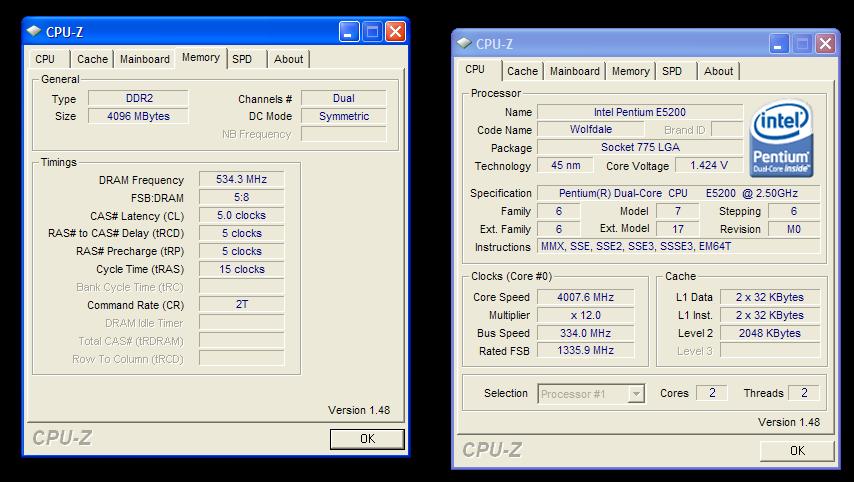Click the 5.0 clocks CAS Latency value
This screenshot has width=854, height=482.
pyautogui.click(x=241, y=215)
